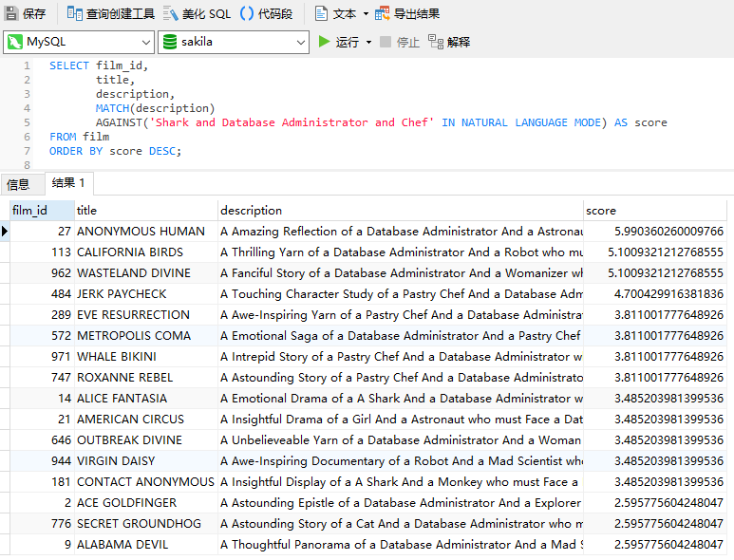Click the Beautify SQL (美化 SQL) button
734x560 pixels.
(197, 13)
